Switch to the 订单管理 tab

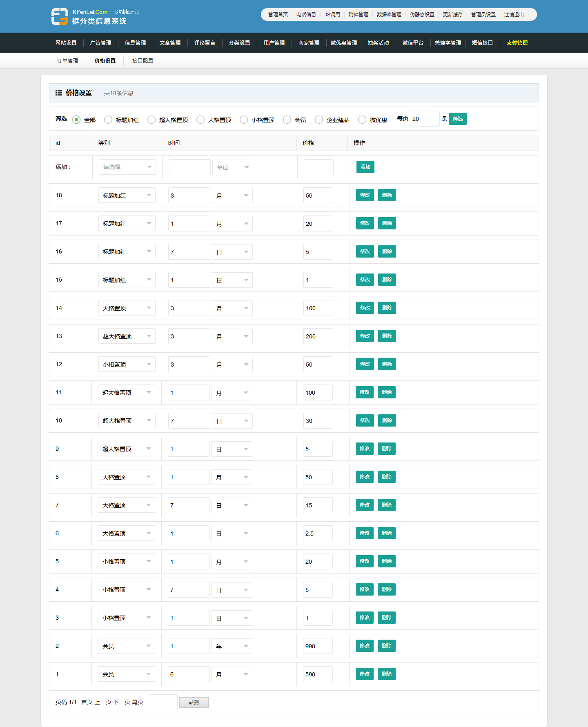(67, 61)
